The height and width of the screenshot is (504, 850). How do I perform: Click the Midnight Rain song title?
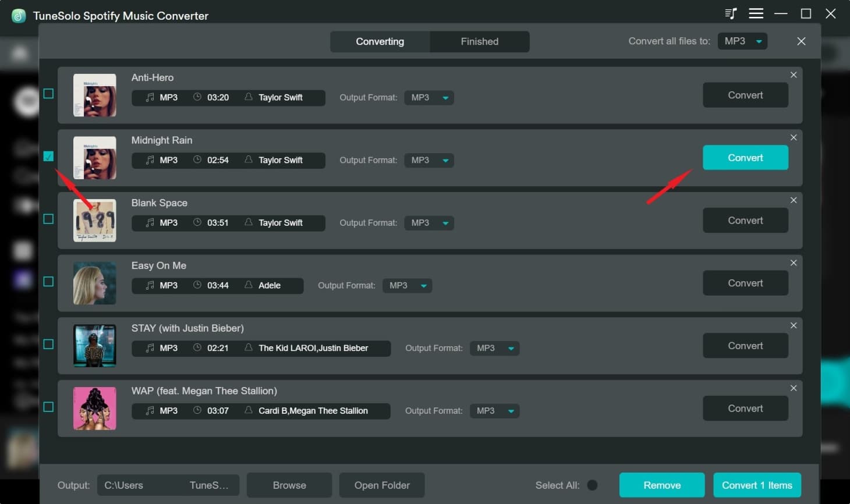tap(162, 140)
